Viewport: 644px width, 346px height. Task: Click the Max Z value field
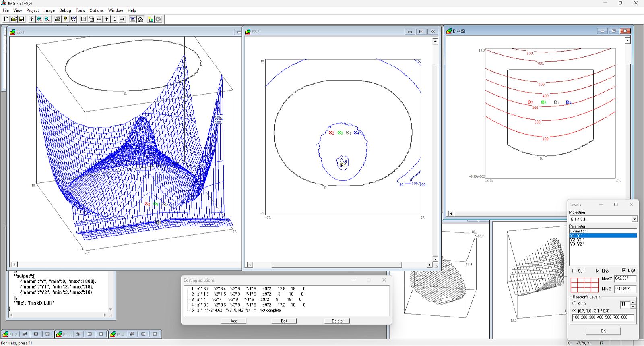[625, 278]
